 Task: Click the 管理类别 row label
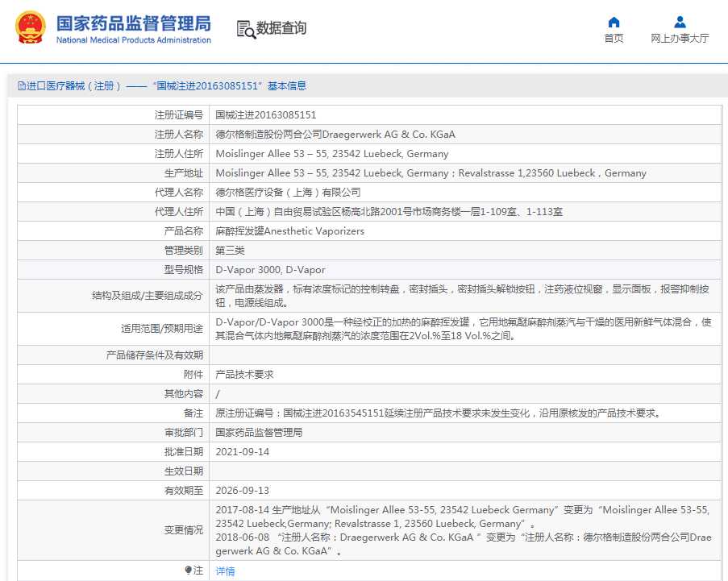coord(184,251)
